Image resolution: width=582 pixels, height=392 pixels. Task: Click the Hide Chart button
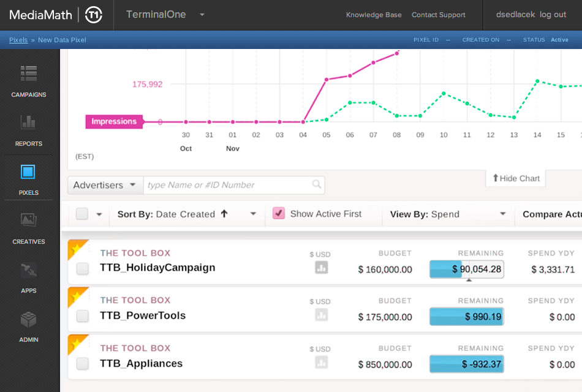pos(516,179)
